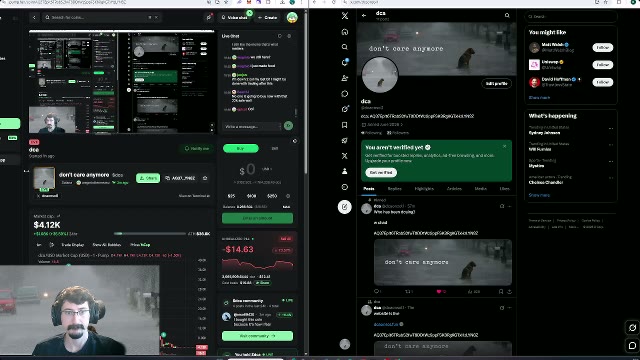Open trade panel slippage settings icon
The height and width of the screenshot is (360, 640).
coord(295,141)
